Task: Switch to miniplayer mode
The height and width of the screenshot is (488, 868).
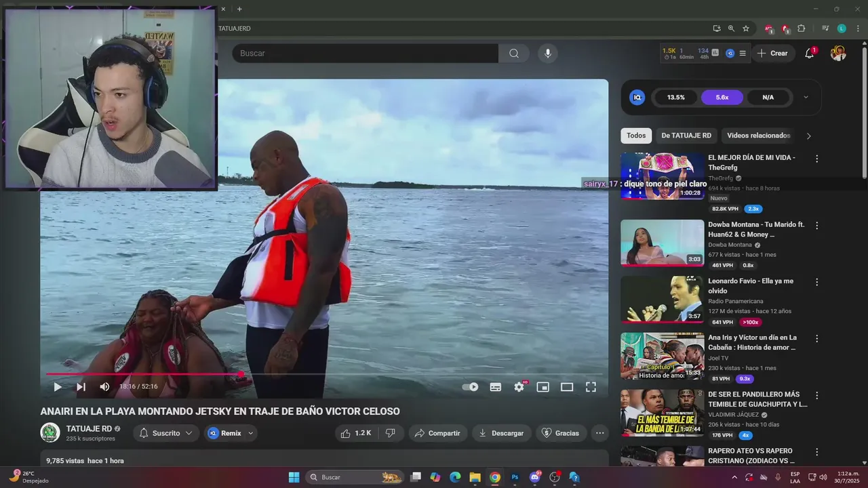Action: (542, 387)
